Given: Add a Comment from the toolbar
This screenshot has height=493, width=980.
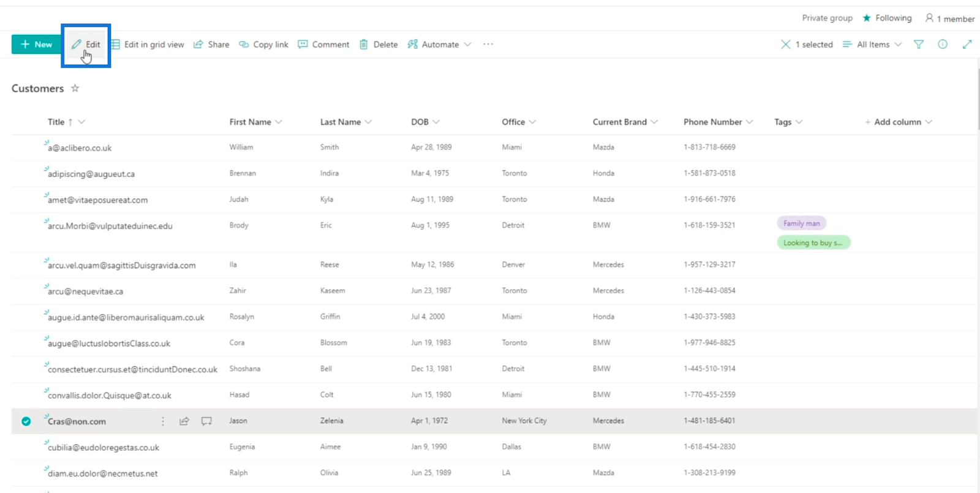Looking at the screenshot, I should (323, 44).
